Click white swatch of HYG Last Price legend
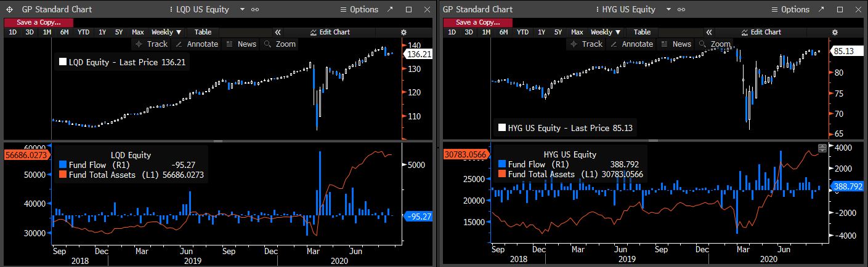The width and height of the screenshot is (868, 267). 501,129
